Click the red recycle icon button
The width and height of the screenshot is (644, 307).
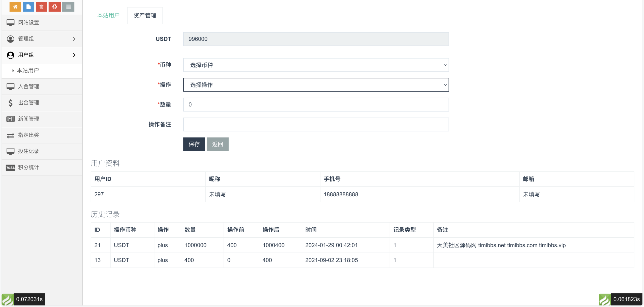[x=55, y=7]
